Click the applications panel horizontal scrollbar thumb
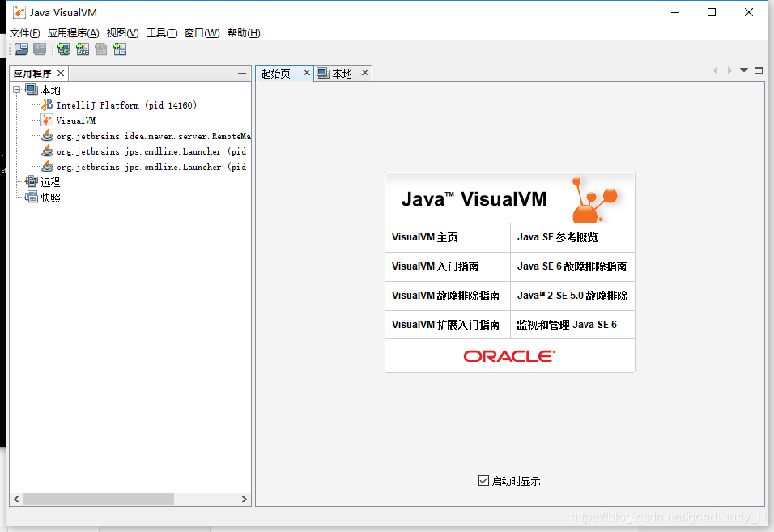Screen dimensions: 774x532 [99, 499]
